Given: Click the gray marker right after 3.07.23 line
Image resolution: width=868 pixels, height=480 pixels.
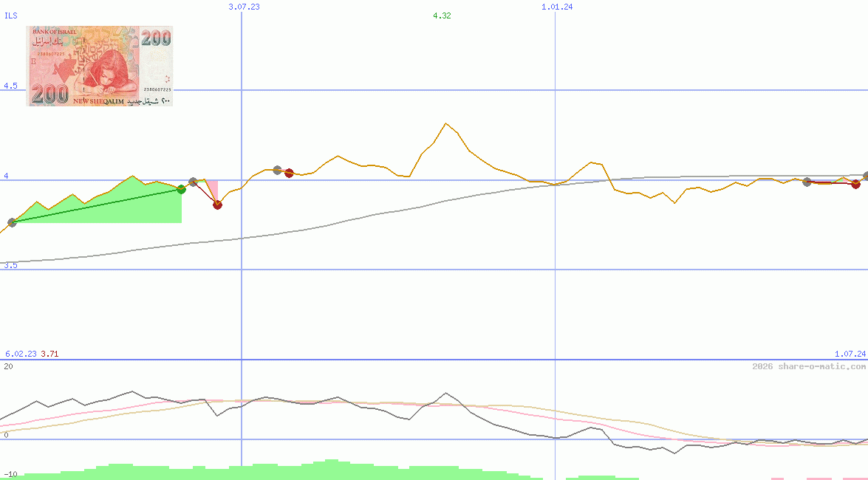Looking at the screenshot, I should point(278,170).
